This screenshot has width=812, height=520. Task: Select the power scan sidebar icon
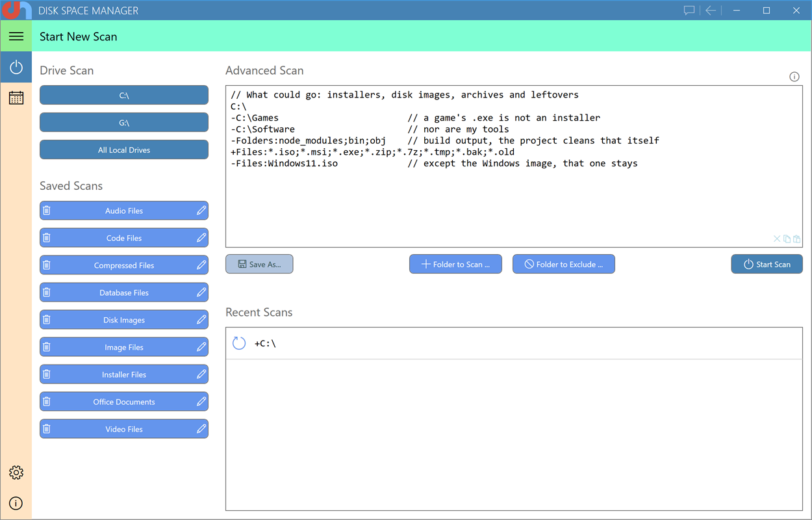pos(16,68)
